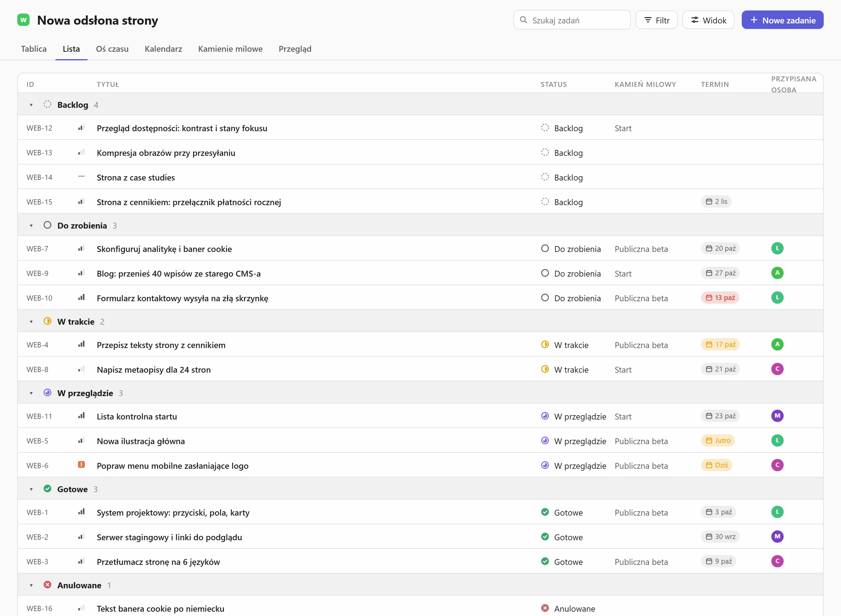Collapse the Backlog group

coord(31,105)
